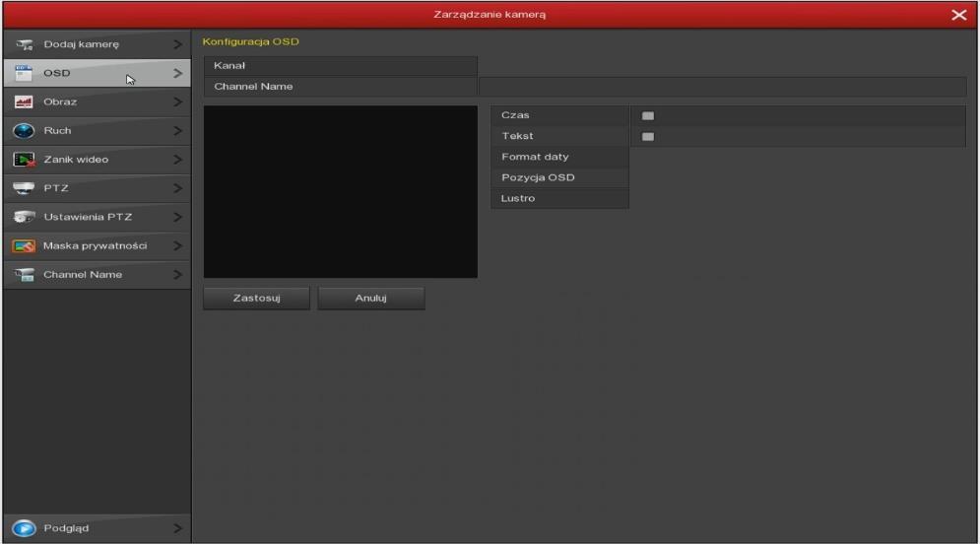
Task: Click the Zanik wideo monitor icon
Action: coord(24,160)
